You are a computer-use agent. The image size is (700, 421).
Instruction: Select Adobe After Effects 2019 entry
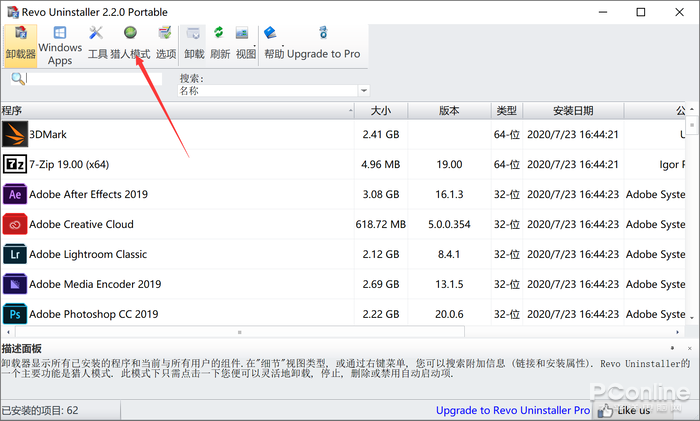coord(88,194)
